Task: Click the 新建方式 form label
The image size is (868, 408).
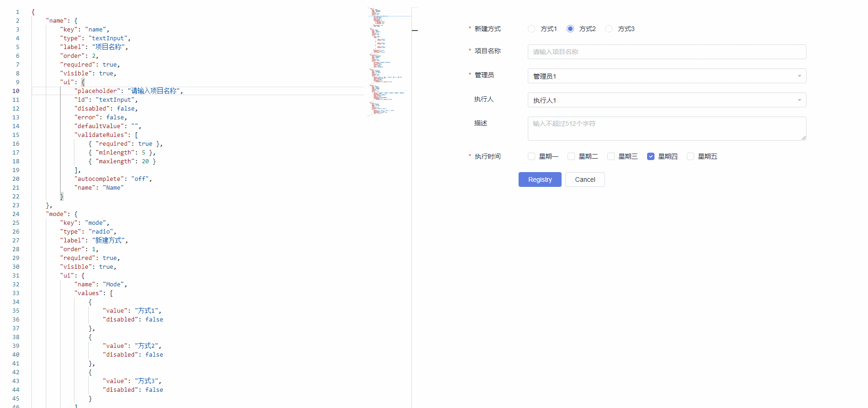Action: click(488, 29)
